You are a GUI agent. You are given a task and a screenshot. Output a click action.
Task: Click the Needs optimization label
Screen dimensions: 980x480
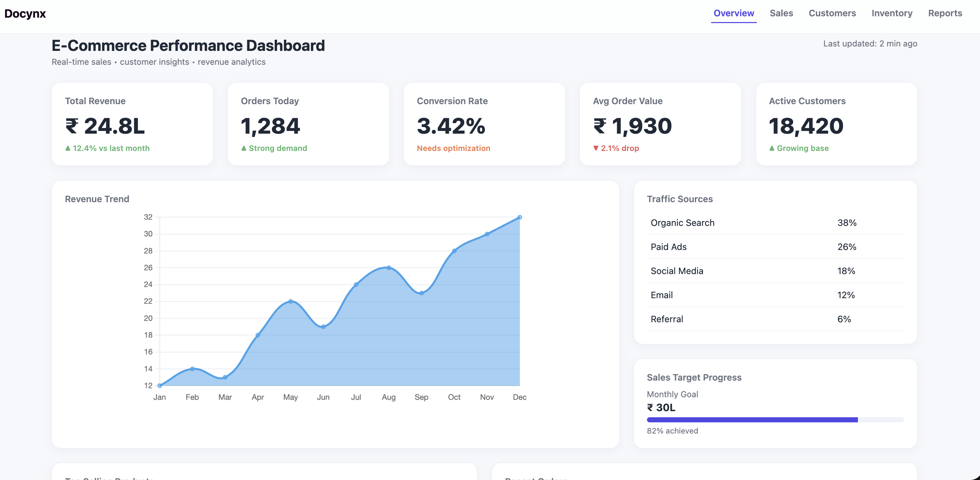pyautogui.click(x=453, y=148)
